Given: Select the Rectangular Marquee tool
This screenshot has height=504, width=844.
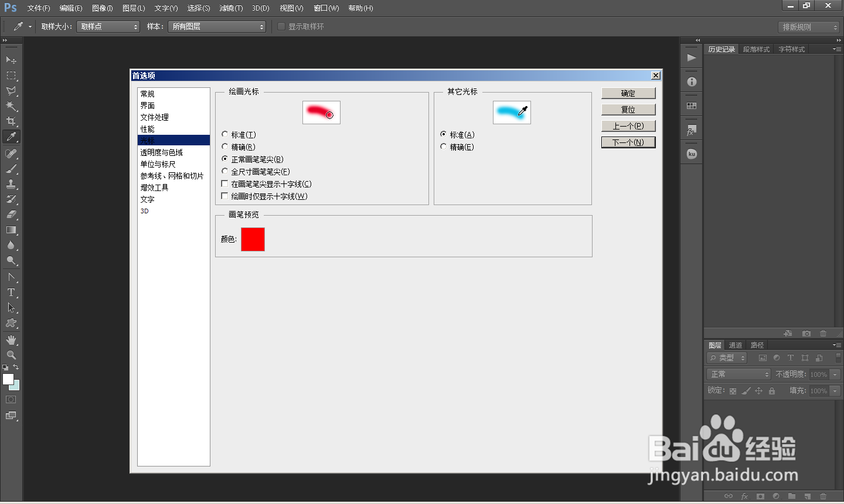Looking at the screenshot, I should (11, 76).
